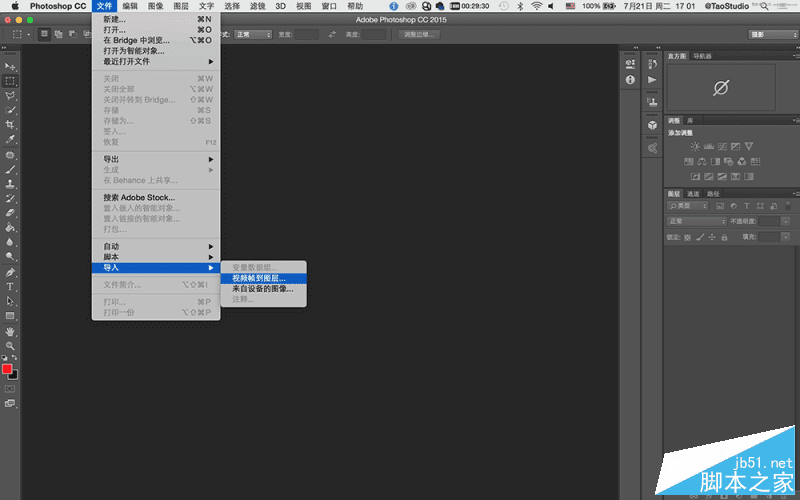Switch to the 通道 panel tab
The height and width of the screenshot is (500, 800).
(x=693, y=194)
